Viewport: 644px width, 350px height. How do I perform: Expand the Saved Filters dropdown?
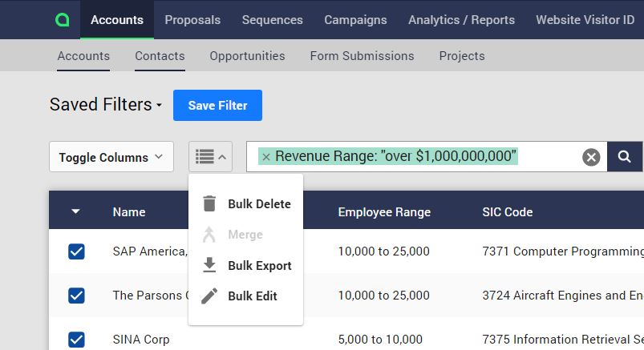(106, 105)
